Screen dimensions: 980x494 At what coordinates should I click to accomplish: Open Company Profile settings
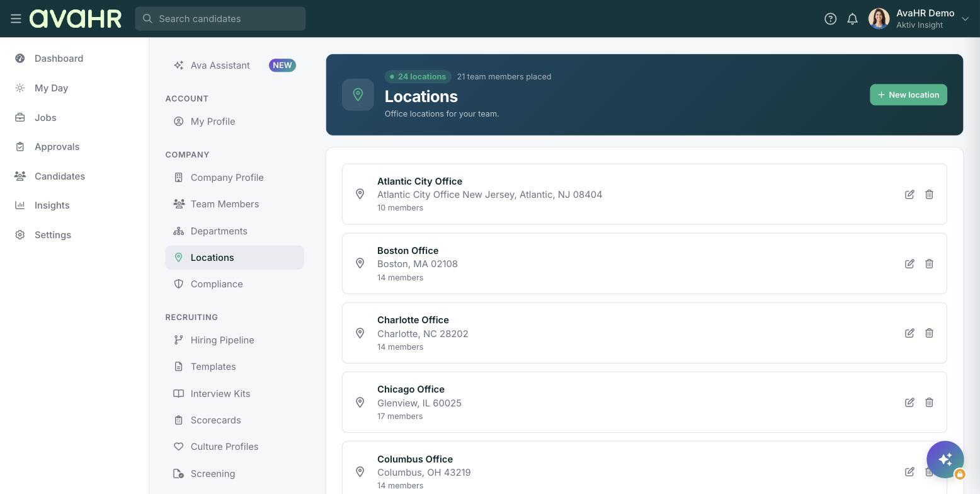tap(234, 178)
